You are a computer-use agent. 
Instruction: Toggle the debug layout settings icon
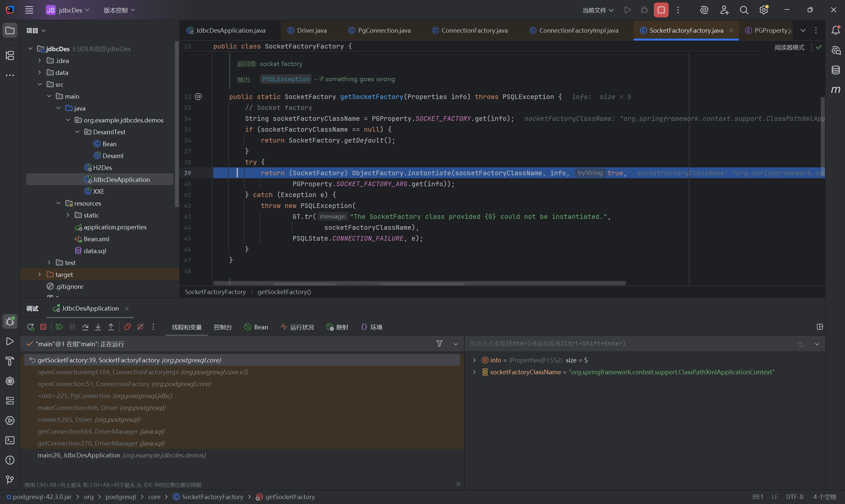point(820,327)
